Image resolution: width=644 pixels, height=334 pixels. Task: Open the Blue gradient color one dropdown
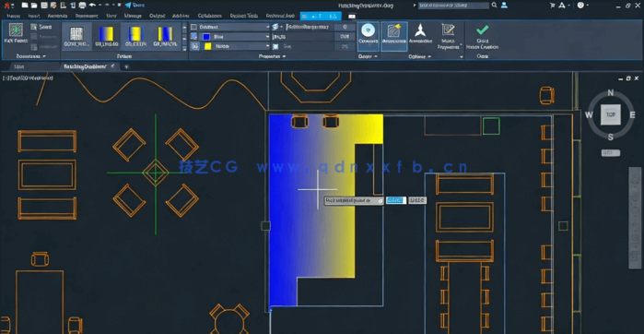tap(234, 37)
